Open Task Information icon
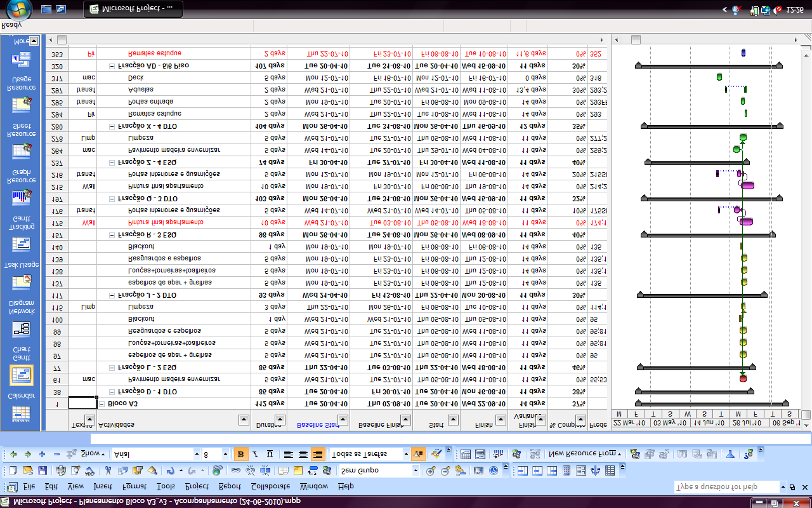This screenshot has width=812, height=508. (x=284, y=471)
